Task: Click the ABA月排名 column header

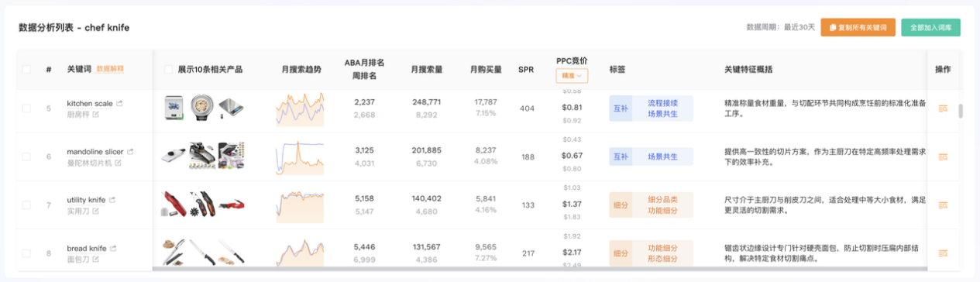Action: pos(364,63)
